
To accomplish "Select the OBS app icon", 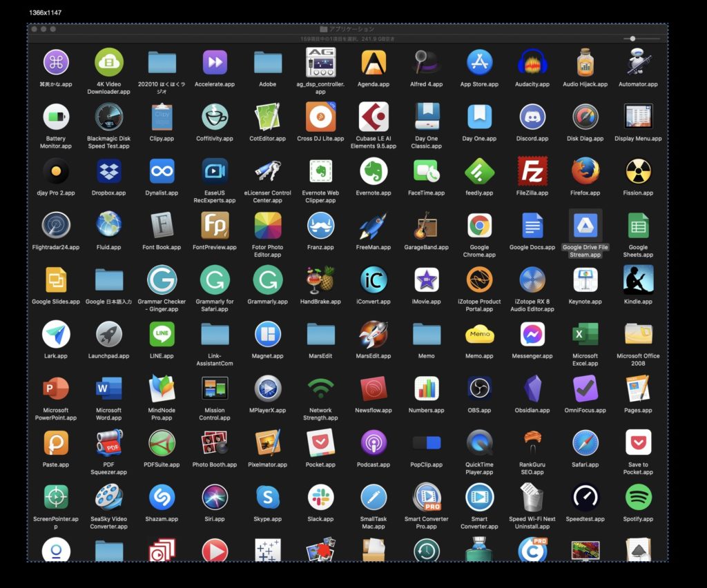I will click(479, 389).
